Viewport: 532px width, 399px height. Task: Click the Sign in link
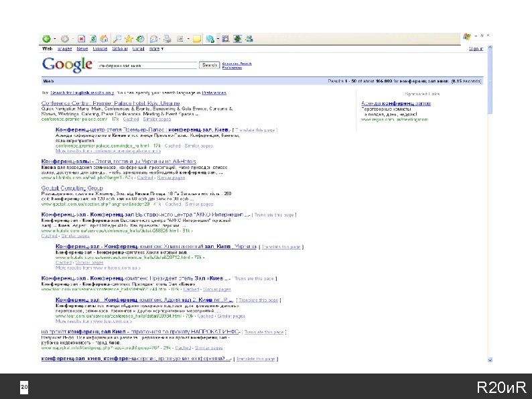coord(476,49)
